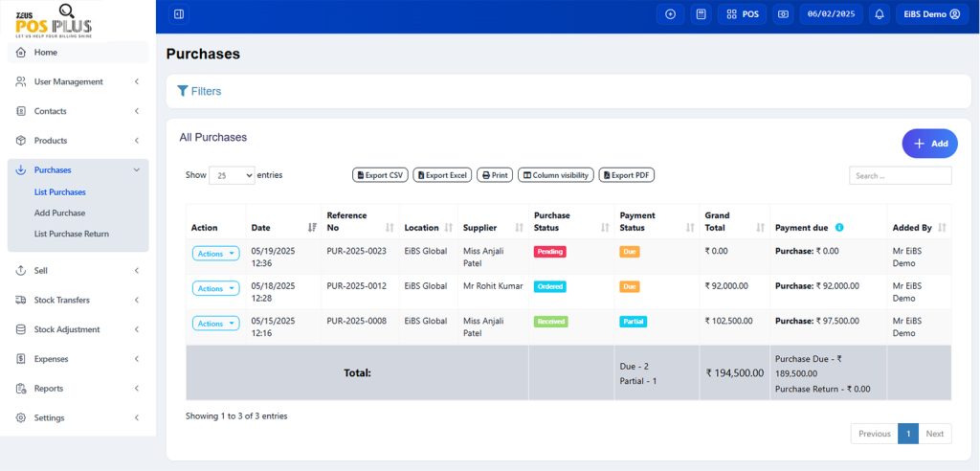
Task: Click the Partial payment status badge
Action: pyautogui.click(x=634, y=322)
